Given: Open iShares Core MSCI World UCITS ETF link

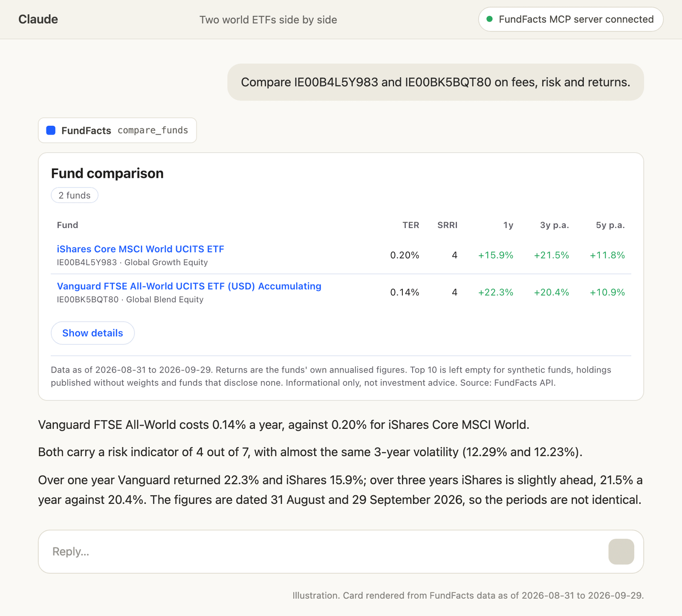Looking at the screenshot, I should [x=141, y=249].
